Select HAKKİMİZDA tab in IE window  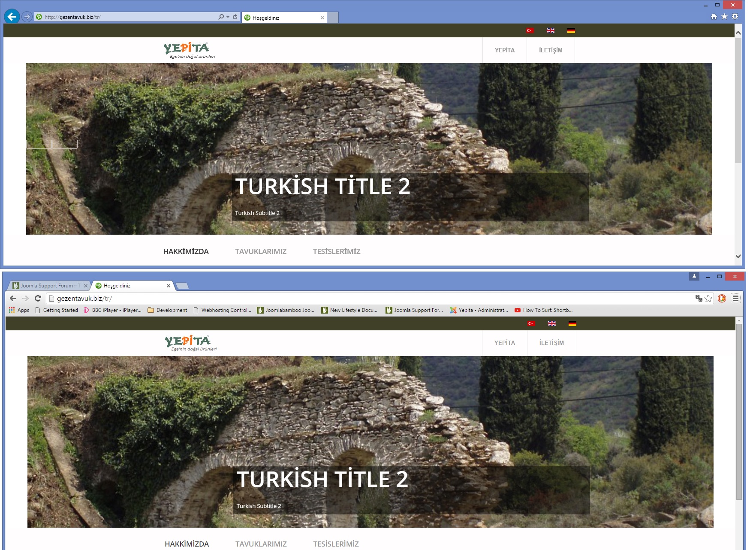[x=186, y=251]
